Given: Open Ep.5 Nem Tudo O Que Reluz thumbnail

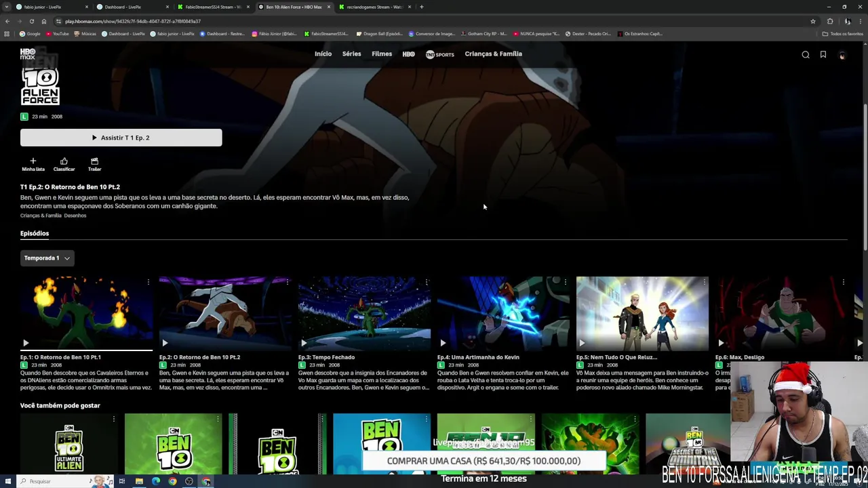Looking at the screenshot, I should pyautogui.click(x=642, y=313).
